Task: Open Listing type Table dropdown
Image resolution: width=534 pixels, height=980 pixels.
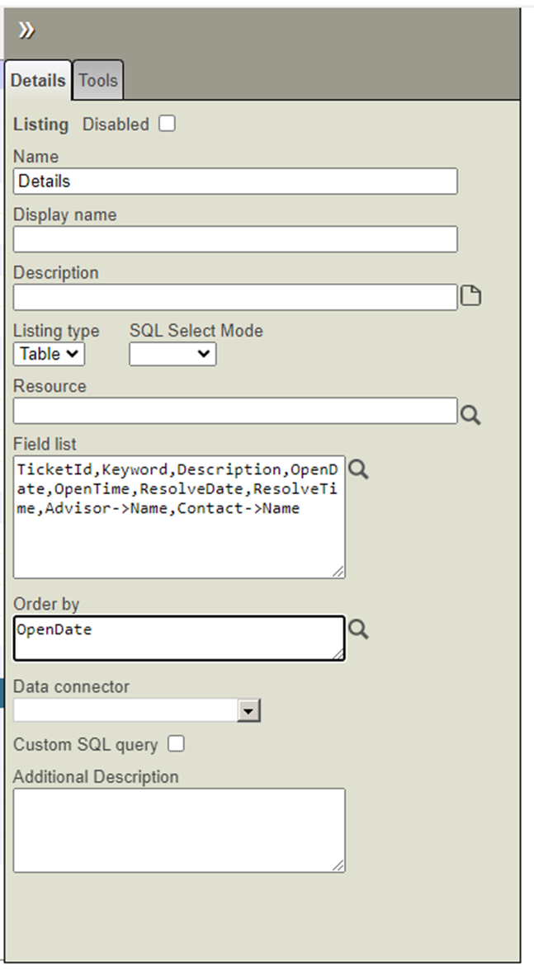Action: click(x=50, y=354)
